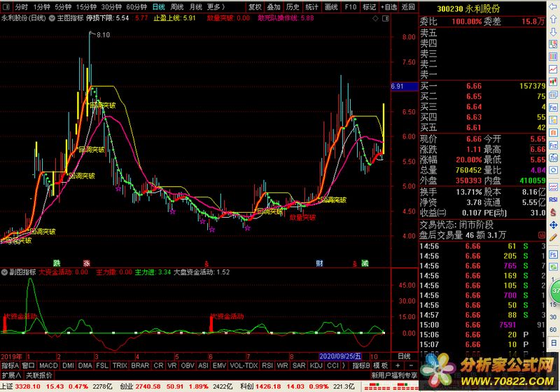Click the F10 company info icon in sidebar

tap(553, 108)
